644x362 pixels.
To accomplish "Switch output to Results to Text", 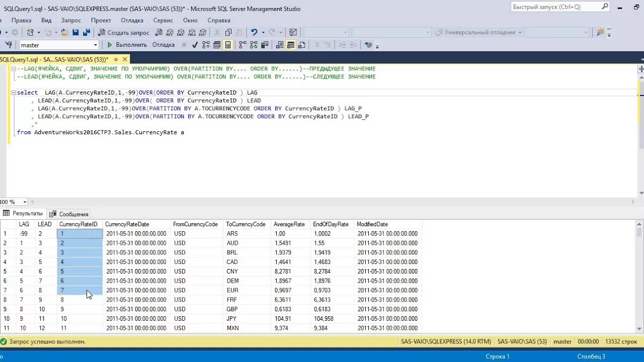I will tap(279, 45).
